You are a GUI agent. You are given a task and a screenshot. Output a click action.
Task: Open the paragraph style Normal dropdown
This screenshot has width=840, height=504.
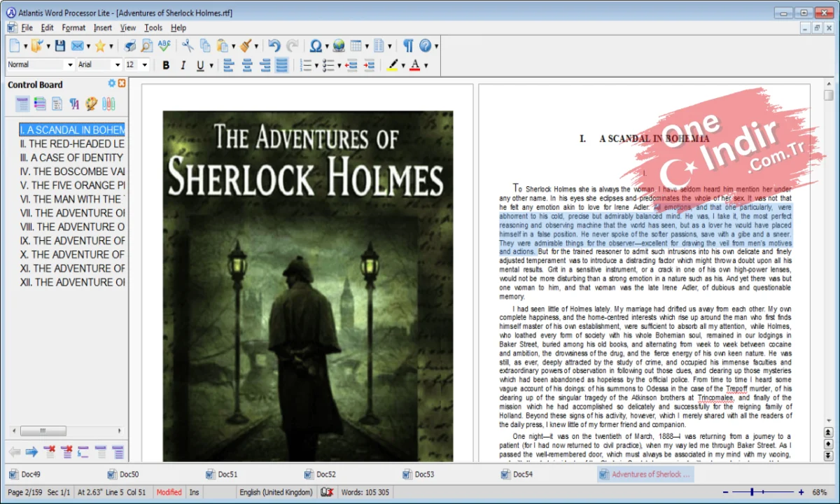click(69, 64)
